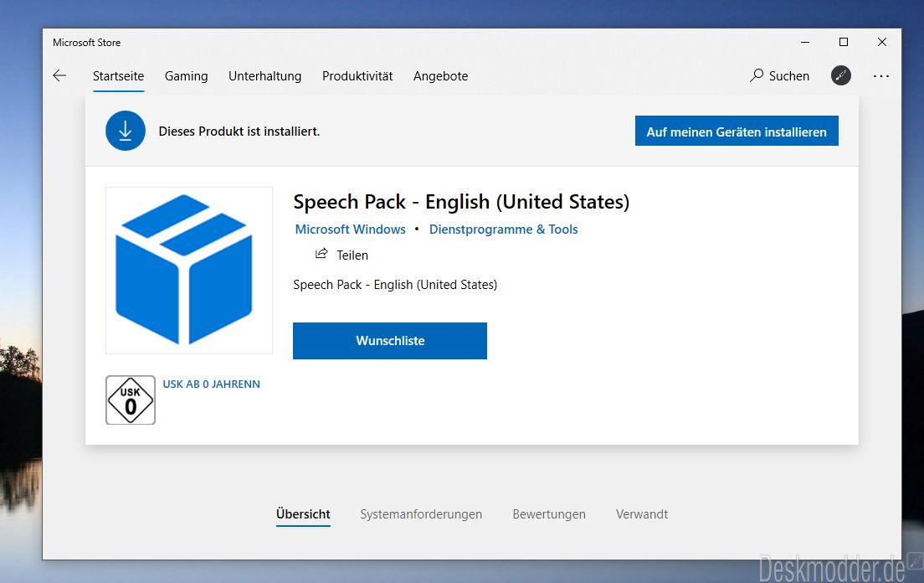The image size is (924, 583).
Task: Click the Microsoft Store window title
Action: (87, 43)
